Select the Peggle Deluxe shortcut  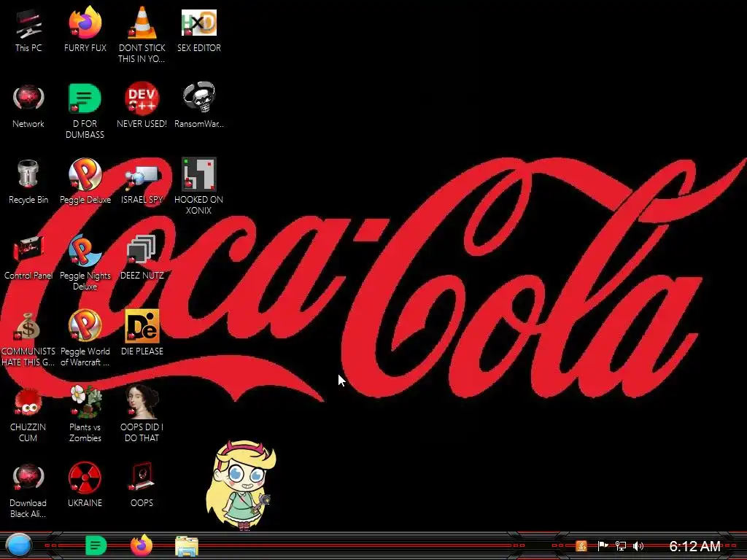click(85, 174)
